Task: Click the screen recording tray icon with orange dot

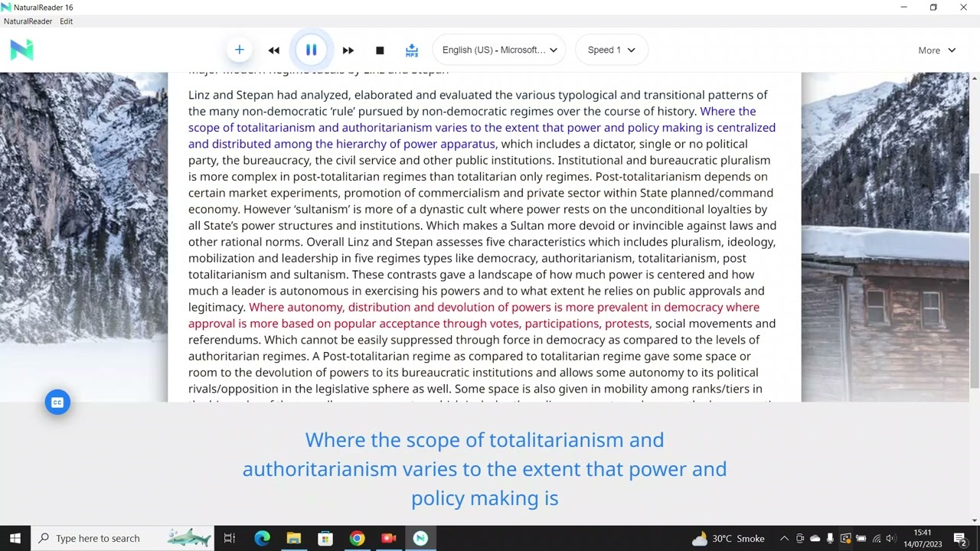Action: (x=845, y=539)
